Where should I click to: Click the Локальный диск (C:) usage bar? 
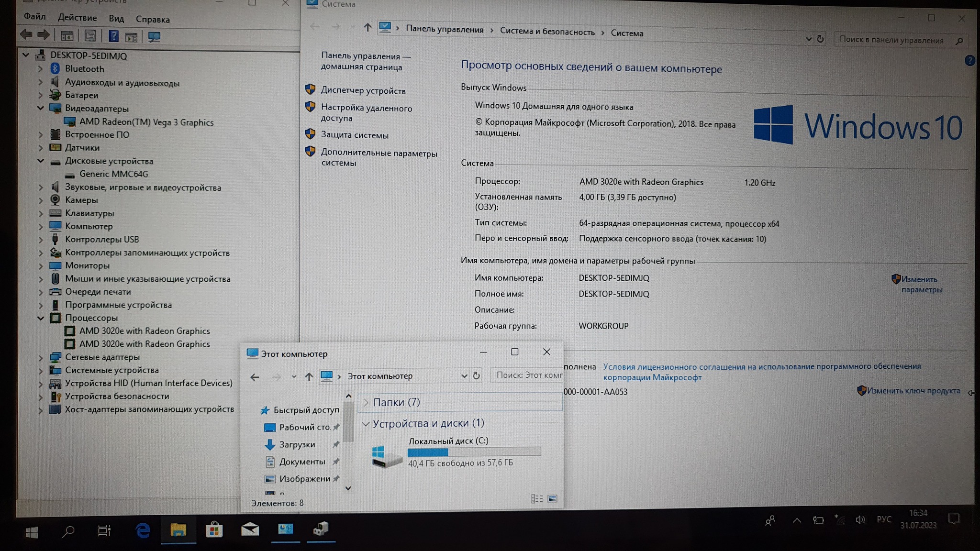474,452
